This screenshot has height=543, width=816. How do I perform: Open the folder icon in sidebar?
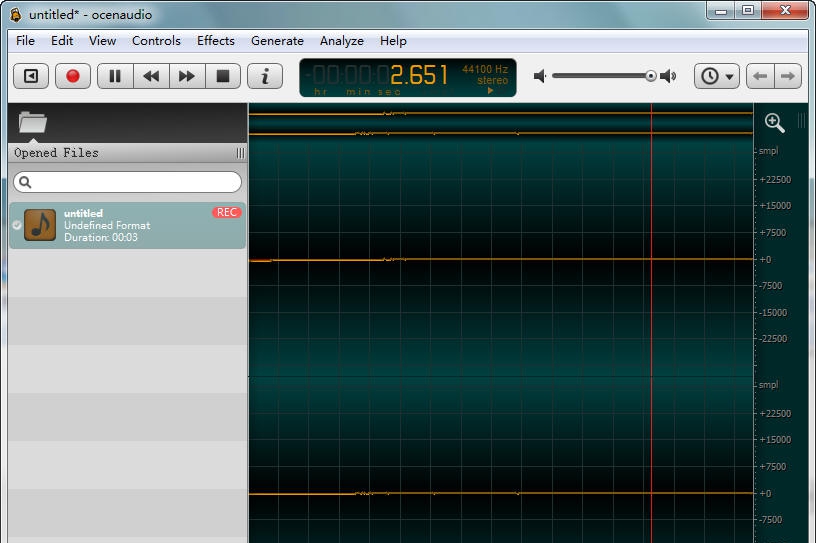point(33,123)
